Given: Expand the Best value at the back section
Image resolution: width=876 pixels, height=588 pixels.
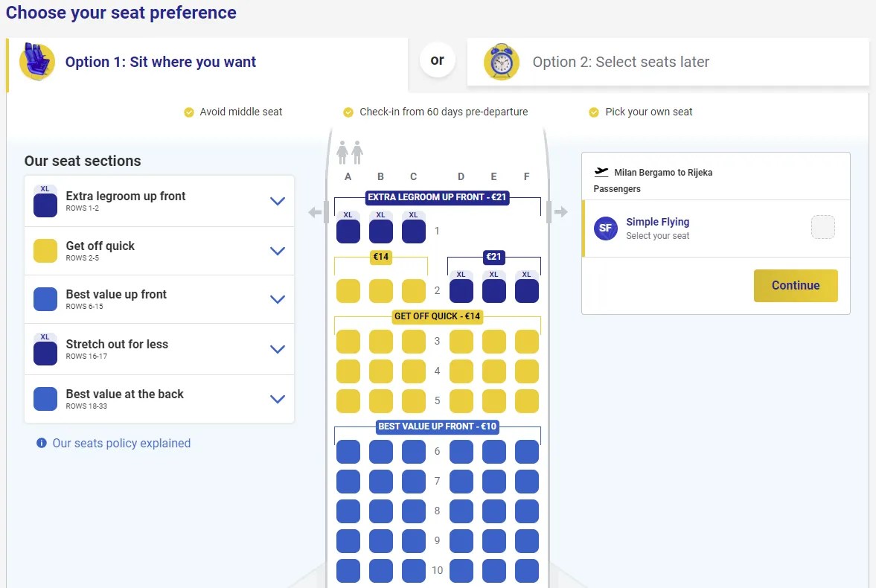Looking at the screenshot, I should (x=278, y=399).
